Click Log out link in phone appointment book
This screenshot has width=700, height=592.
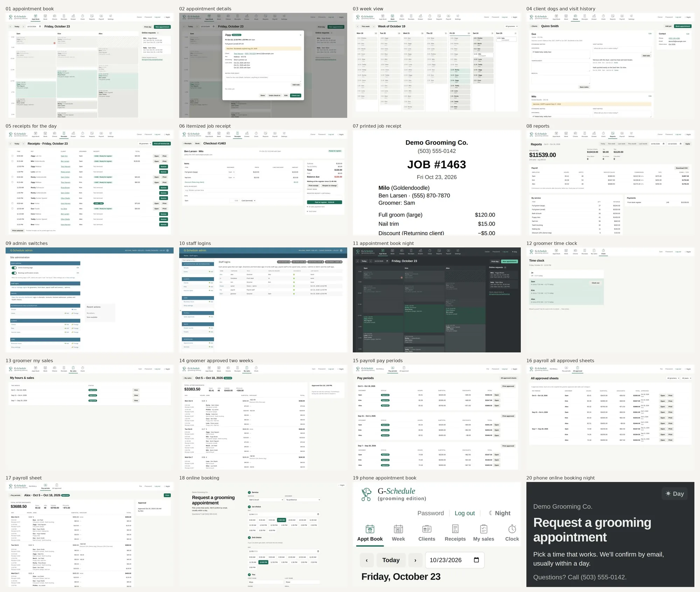[465, 513]
